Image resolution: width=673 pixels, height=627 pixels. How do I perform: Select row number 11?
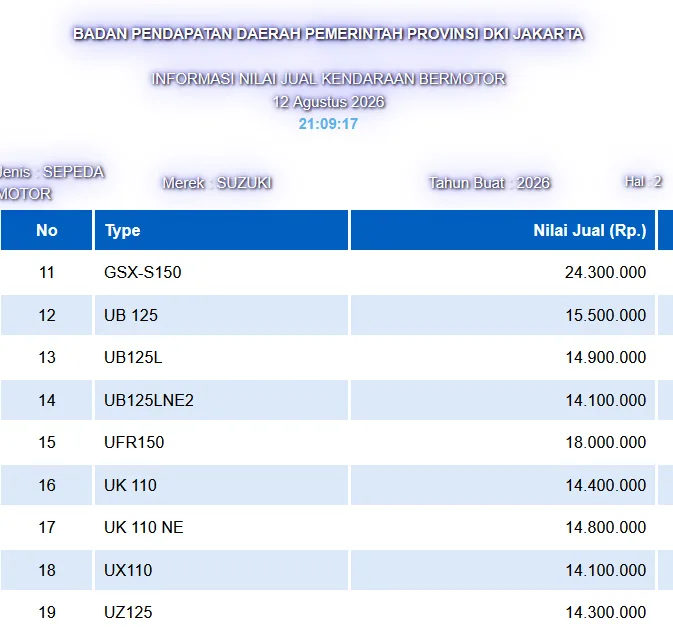coord(46,272)
